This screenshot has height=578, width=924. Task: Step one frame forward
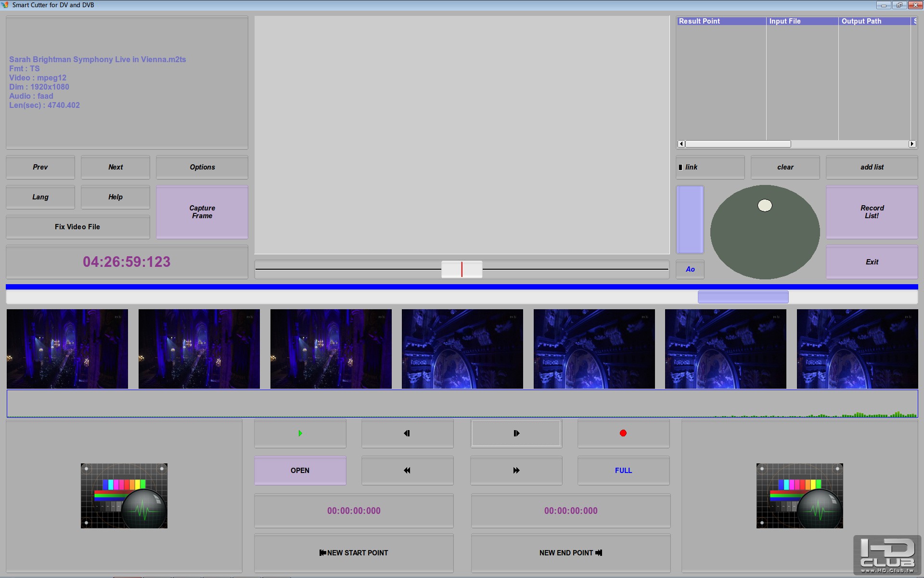516,433
